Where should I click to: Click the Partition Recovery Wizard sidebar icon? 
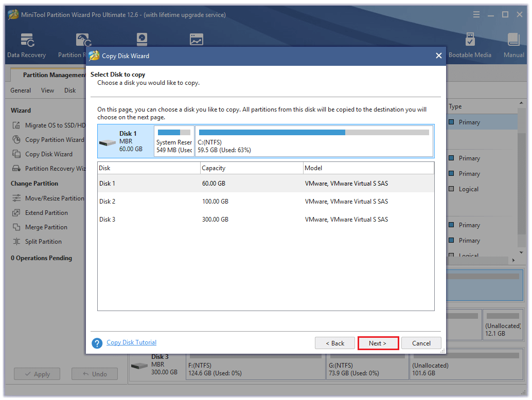click(x=16, y=169)
